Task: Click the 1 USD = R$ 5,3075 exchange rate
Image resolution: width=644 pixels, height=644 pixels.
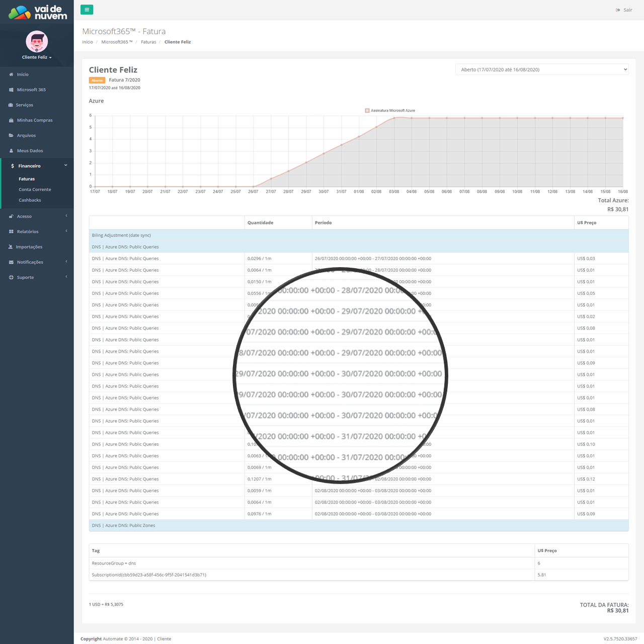Action: (106, 604)
